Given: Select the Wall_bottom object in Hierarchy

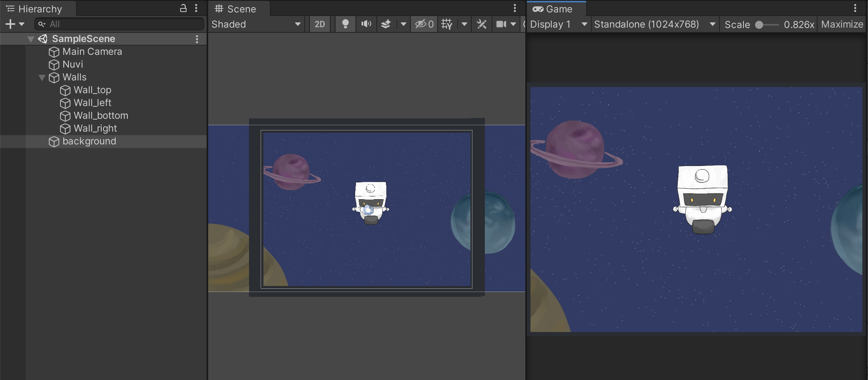Looking at the screenshot, I should click(x=101, y=116).
